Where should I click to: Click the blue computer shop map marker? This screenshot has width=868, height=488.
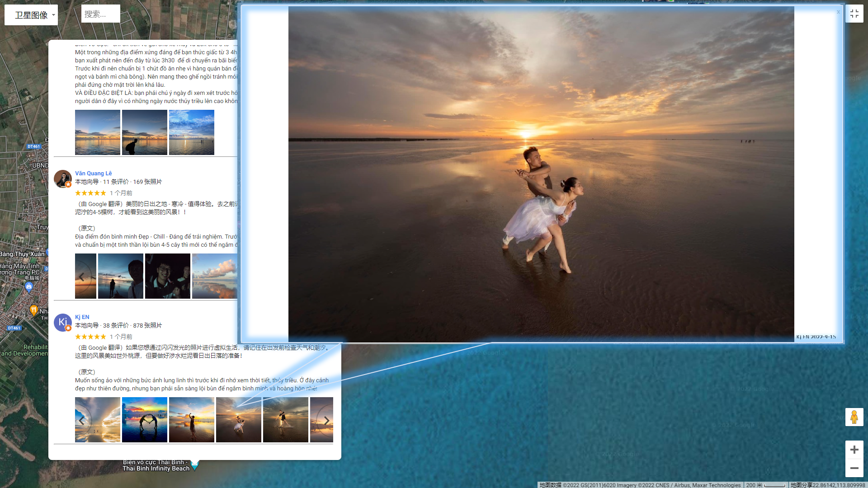tap(29, 286)
